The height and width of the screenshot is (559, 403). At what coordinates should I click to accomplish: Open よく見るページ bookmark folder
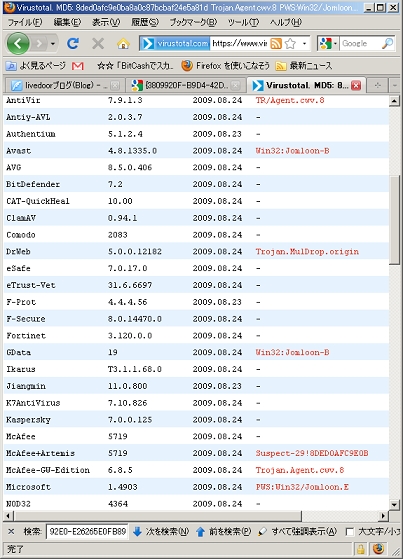coord(36,66)
